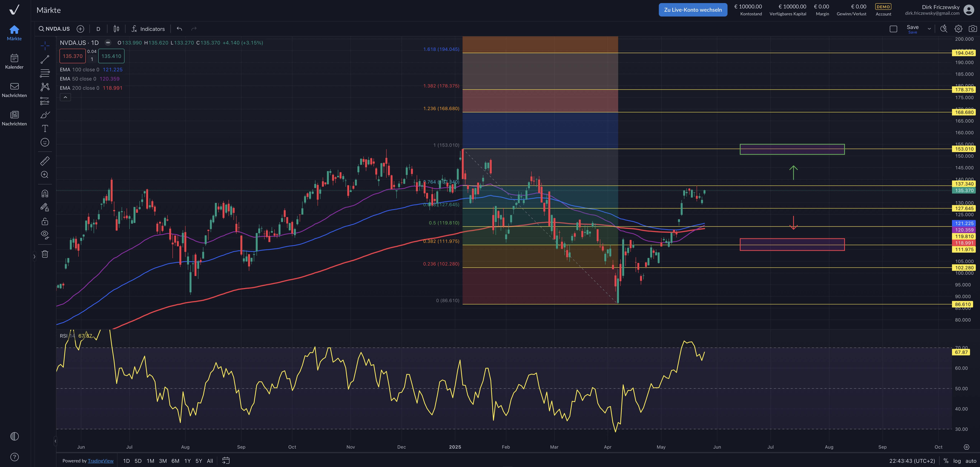The image size is (980, 467).
Task: Select the Fibonacci retracement tool
Action: point(45,73)
